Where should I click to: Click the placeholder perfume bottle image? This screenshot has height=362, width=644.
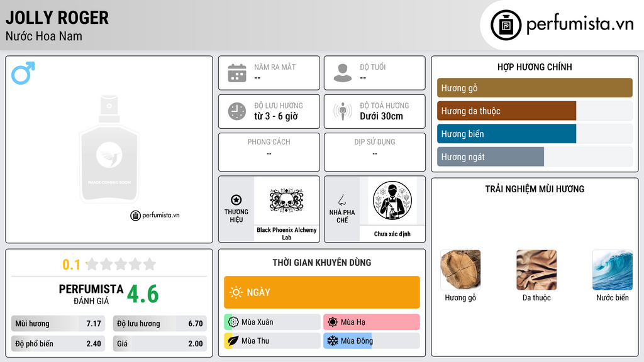tap(109, 150)
